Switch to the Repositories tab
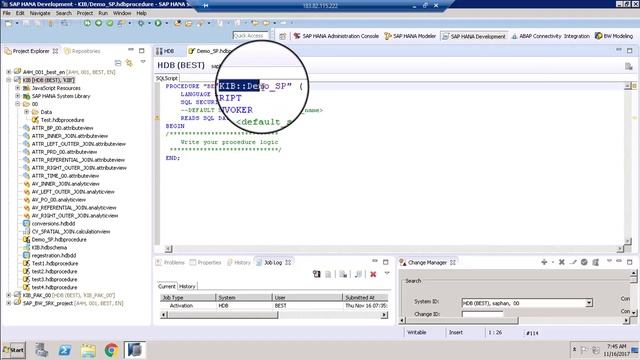Screen dimensions: 640x360 tap(82, 51)
